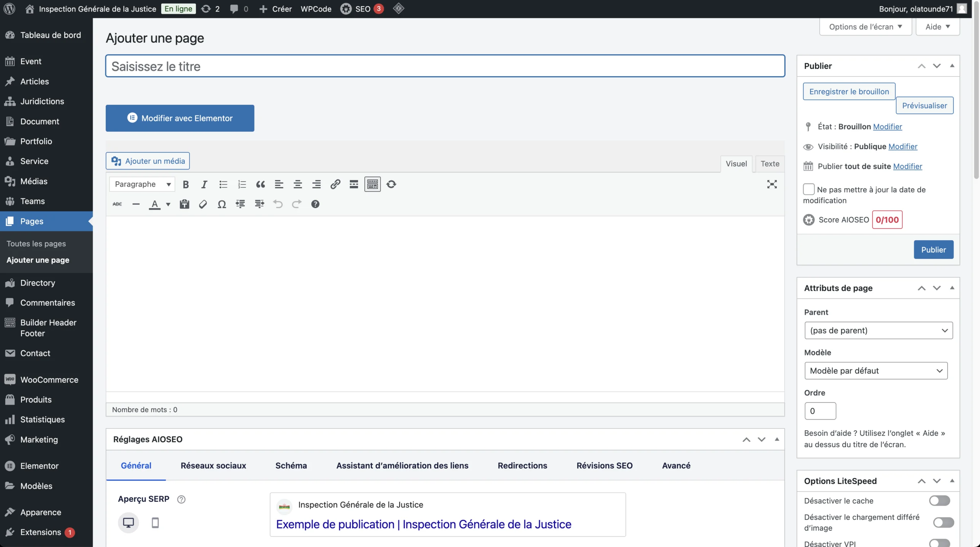
Task: Enable 'Désactiver le chargement différé d'image'
Action: (x=943, y=523)
